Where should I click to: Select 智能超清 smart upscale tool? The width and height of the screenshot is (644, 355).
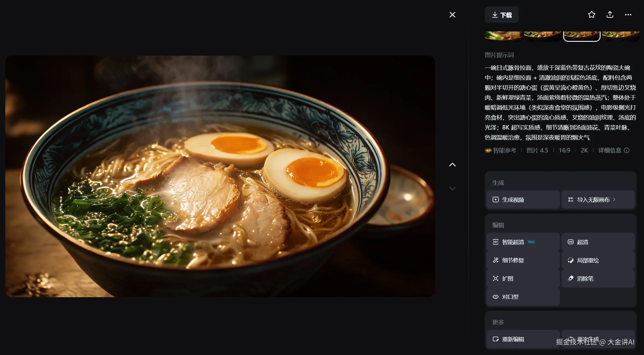[x=523, y=242]
